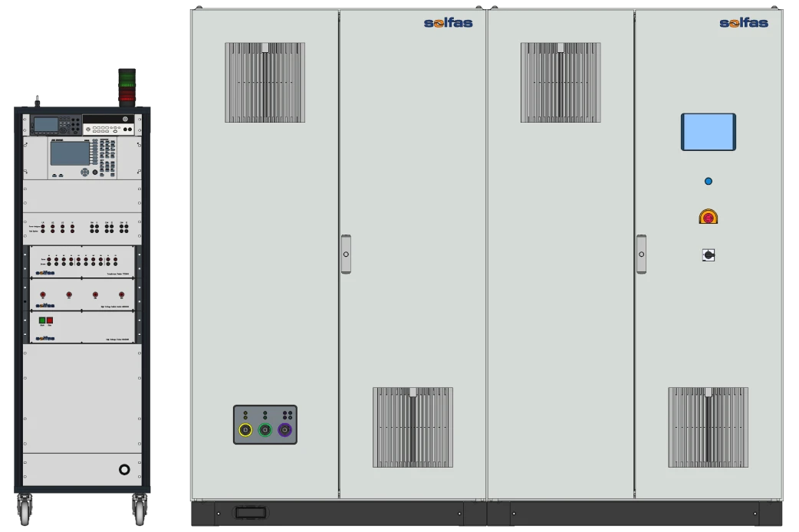The width and height of the screenshot is (799, 532).
Task: Turn the black rotary main switch
Action: click(x=709, y=255)
